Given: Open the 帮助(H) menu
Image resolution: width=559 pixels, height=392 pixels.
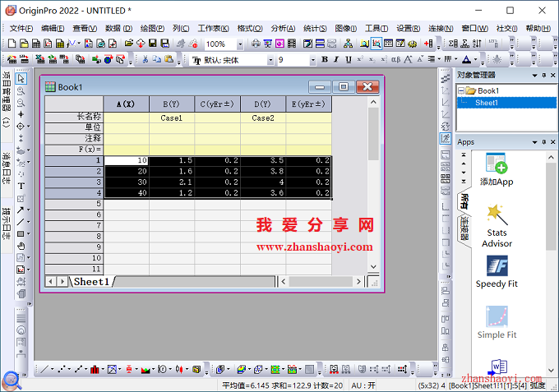Looking at the screenshot, I should click(x=538, y=28).
